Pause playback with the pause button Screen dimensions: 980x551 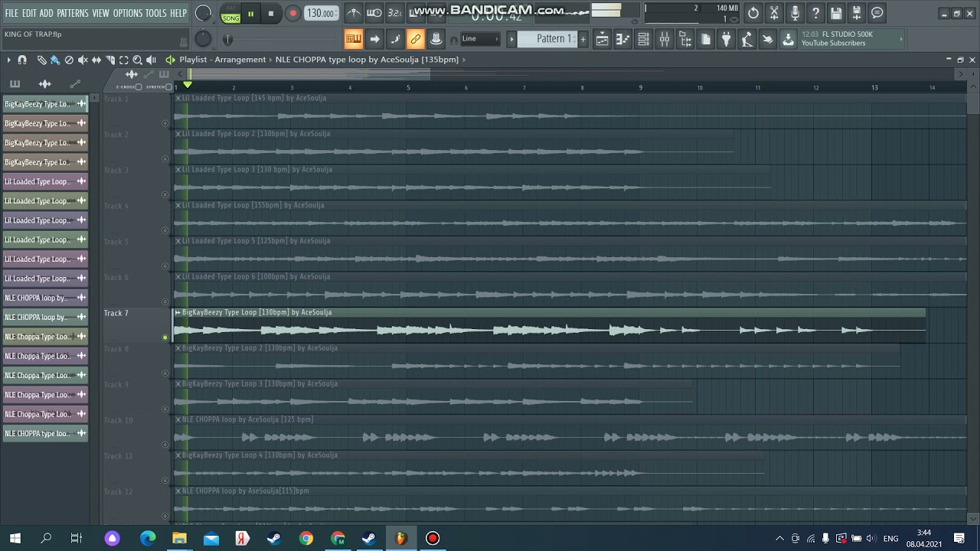point(250,13)
